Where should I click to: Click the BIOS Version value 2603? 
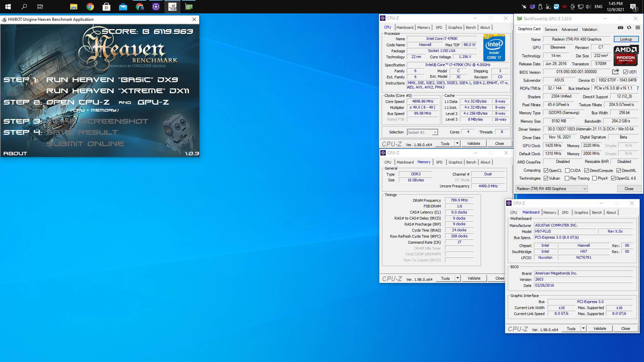point(583,279)
